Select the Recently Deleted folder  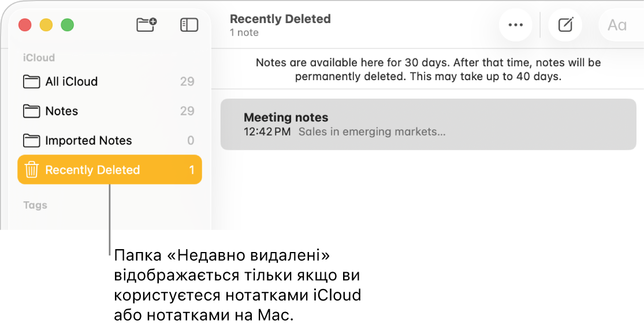click(92, 170)
